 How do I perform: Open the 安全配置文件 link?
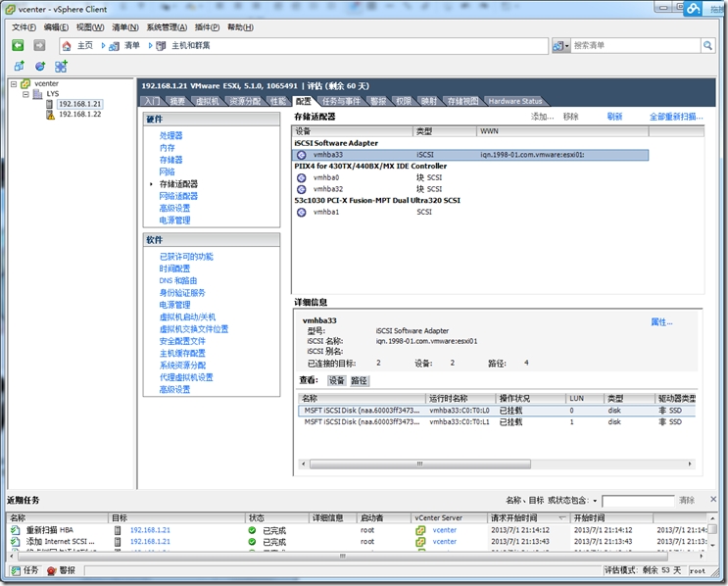pos(182,341)
